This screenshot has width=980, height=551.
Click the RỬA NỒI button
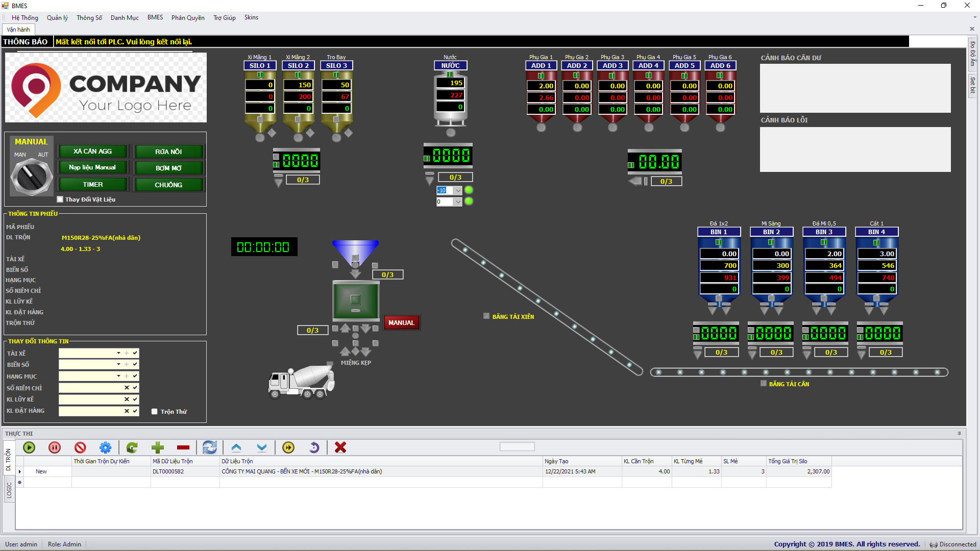[x=168, y=152]
